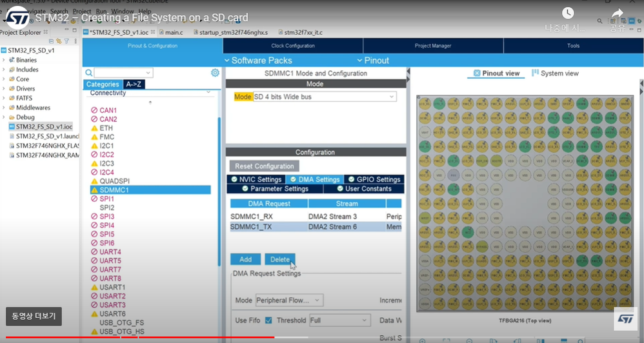Maximize the Project Explorer panel
Screen dimensions: 644x343
(74, 30)
